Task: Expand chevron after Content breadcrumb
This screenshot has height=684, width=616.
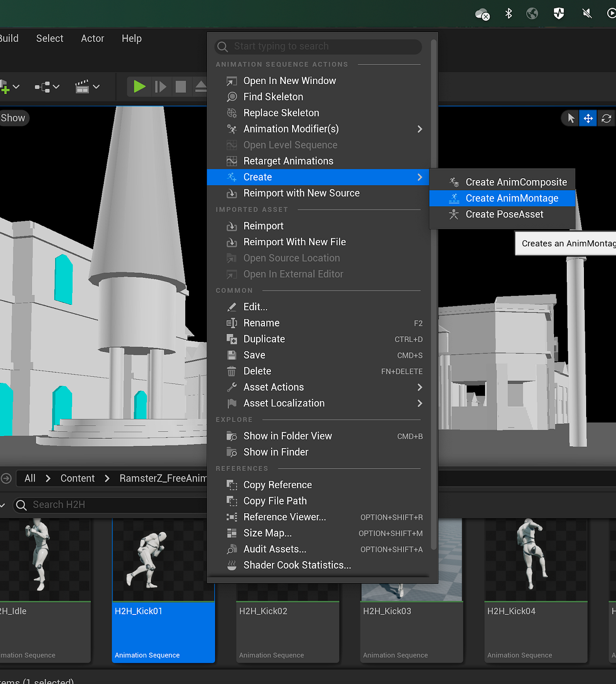Action: 107,478
